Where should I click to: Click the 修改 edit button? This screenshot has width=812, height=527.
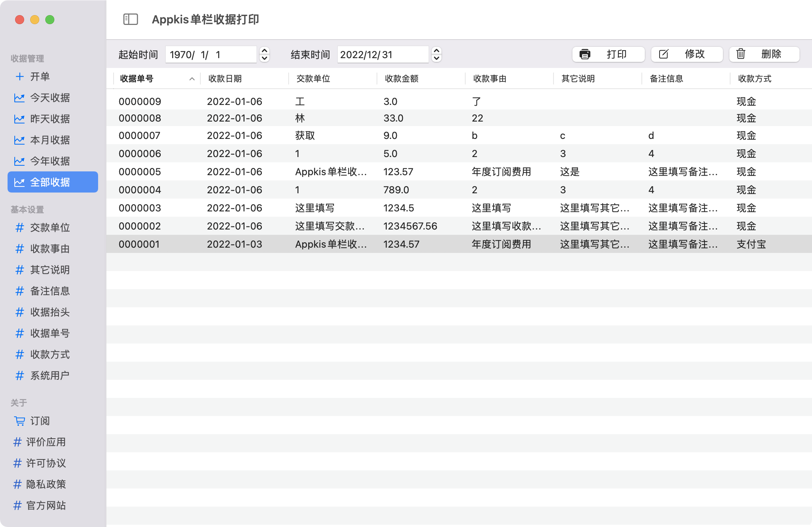coord(687,54)
